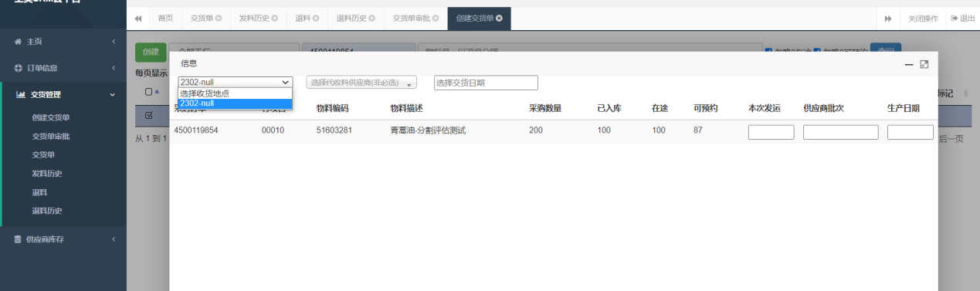Close the 退料历史 tab via its x icon
This screenshot has height=291, width=980.
pos(371,18)
